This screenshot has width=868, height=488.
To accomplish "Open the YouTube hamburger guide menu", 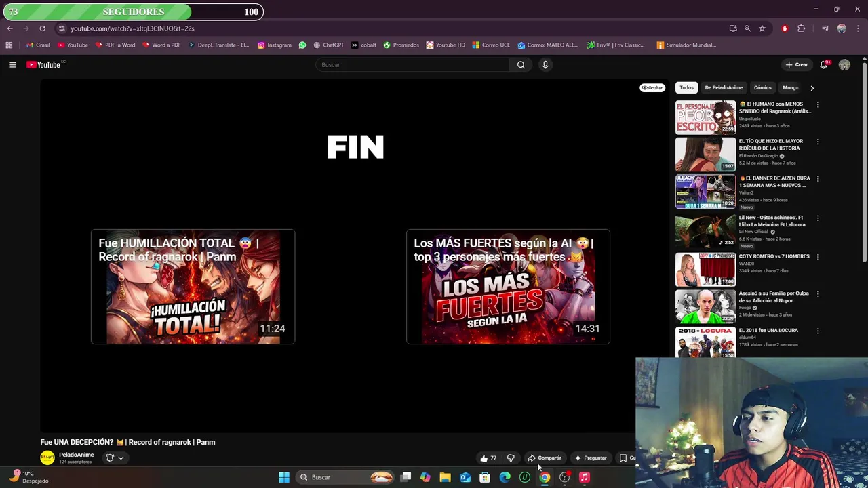I will 13,65.
